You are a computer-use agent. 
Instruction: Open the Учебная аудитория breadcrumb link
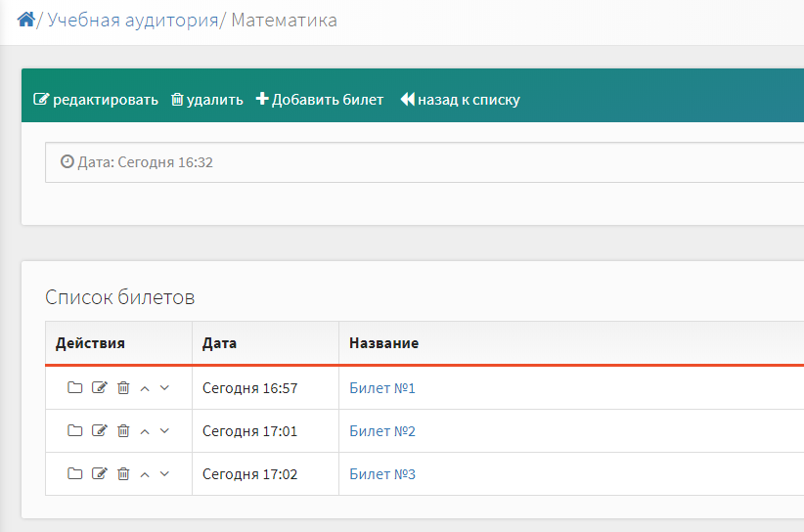pyautogui.click(x=133, y=20)
